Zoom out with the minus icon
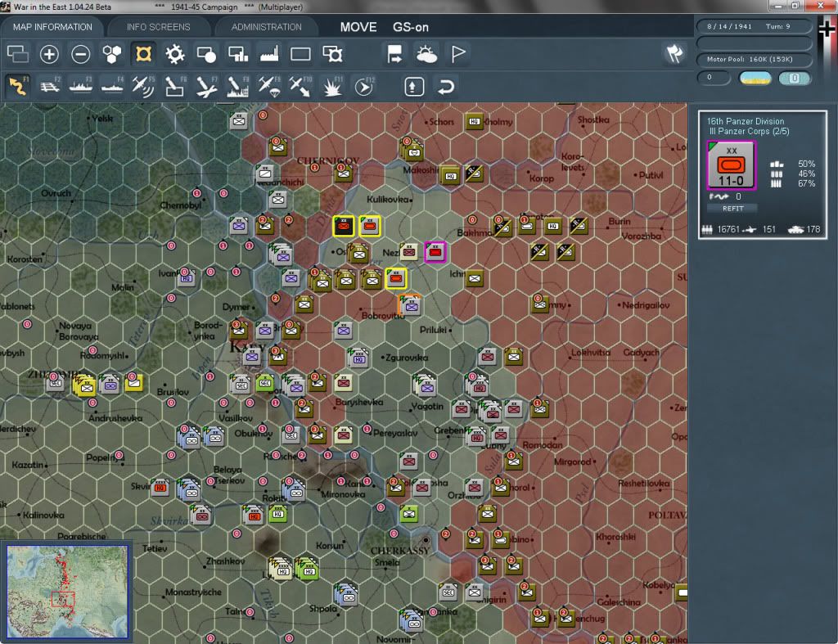Image resolution: width=838 pixels, height=644 pixels. (x=81, y=54)
